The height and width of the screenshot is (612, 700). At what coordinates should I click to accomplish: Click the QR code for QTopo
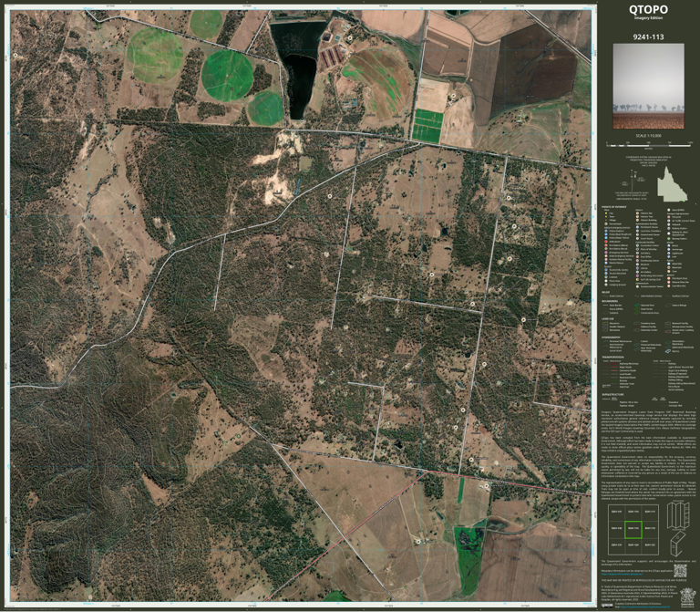(680, 571)
